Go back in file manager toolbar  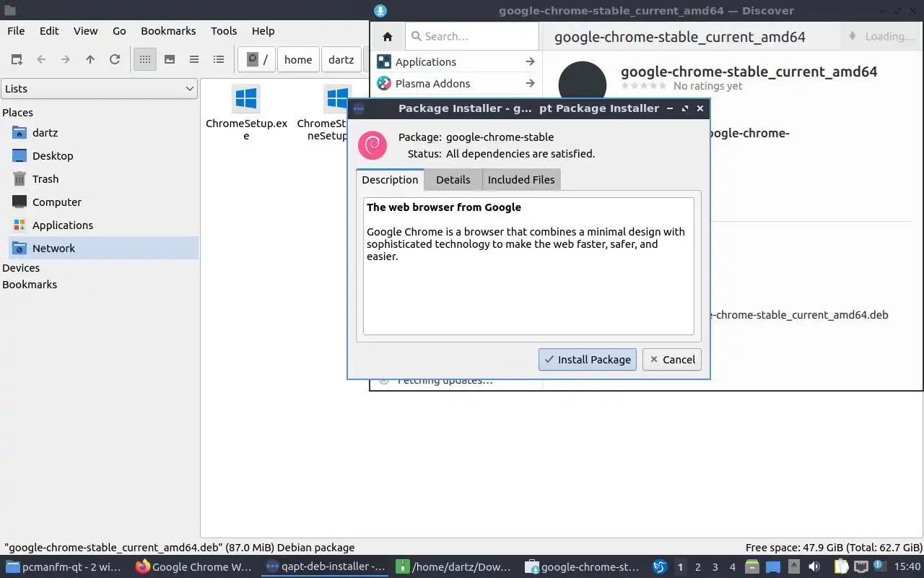point(41,59)
